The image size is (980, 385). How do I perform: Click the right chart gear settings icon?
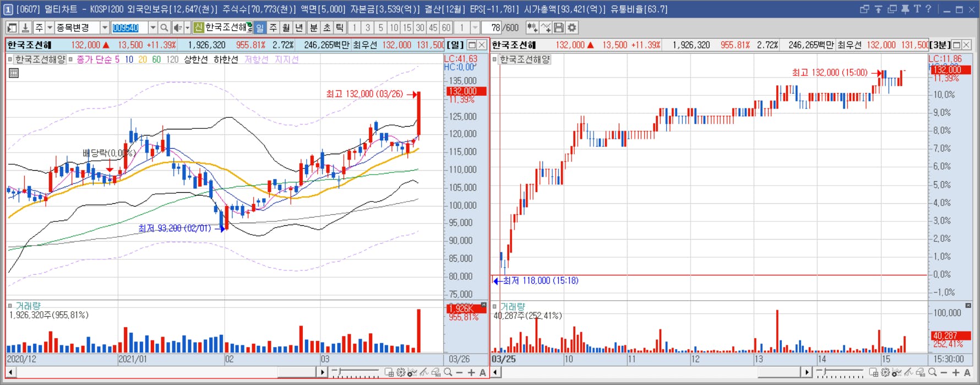tap(885, 373)
